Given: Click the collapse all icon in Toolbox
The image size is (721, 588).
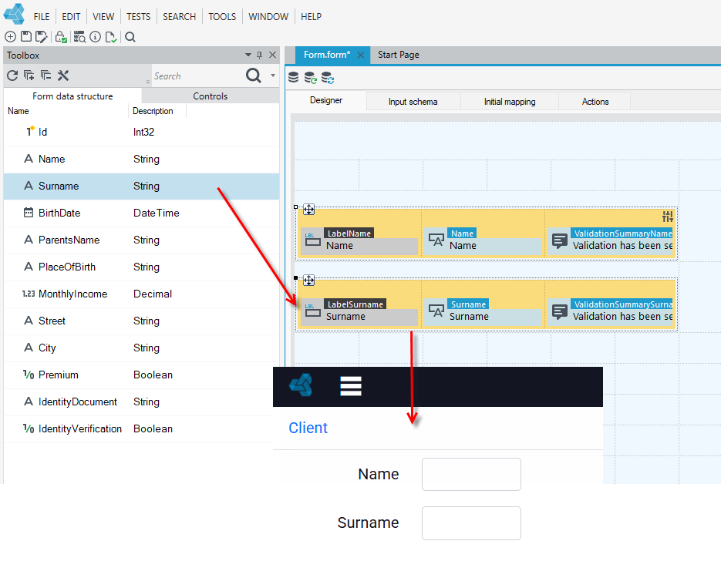Looking at the screenshot, I should point(46,76).
